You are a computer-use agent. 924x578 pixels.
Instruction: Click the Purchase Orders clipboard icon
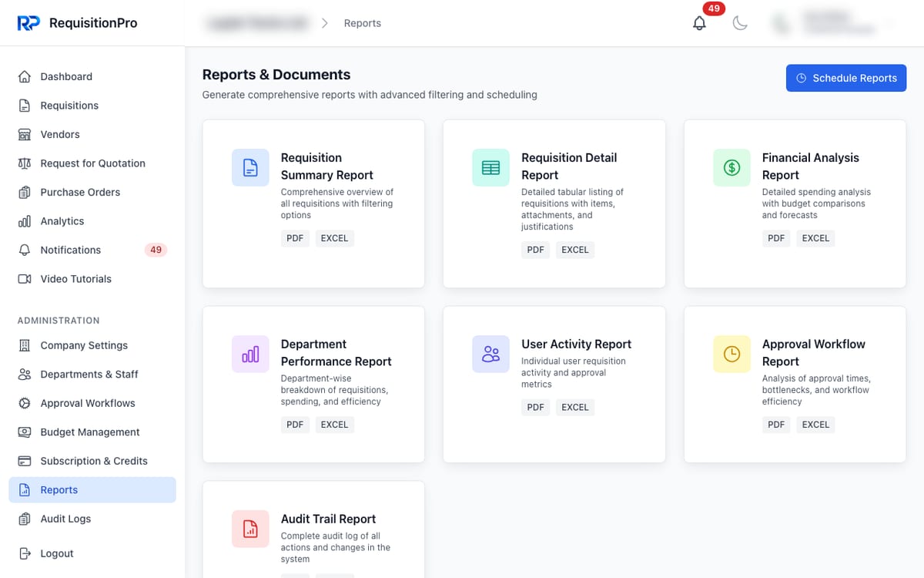pos(25,192)
